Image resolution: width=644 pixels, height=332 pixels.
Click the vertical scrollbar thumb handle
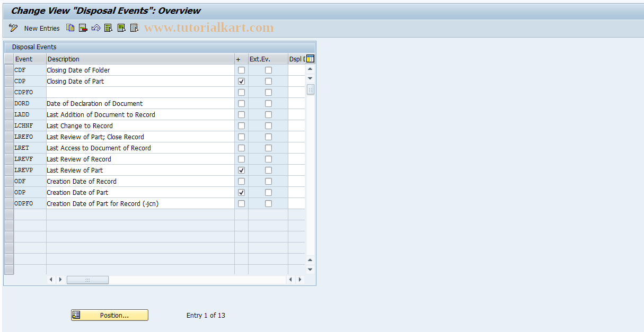310,89
